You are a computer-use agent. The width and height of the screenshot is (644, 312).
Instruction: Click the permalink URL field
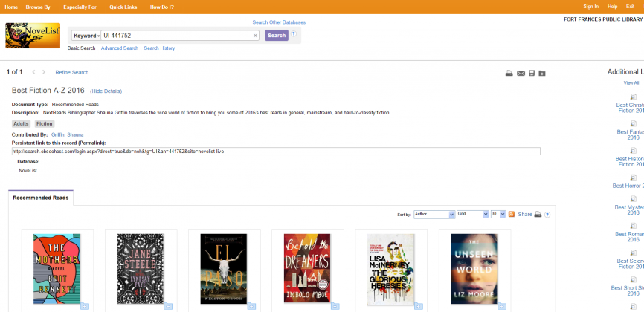(x=276, y=152)
